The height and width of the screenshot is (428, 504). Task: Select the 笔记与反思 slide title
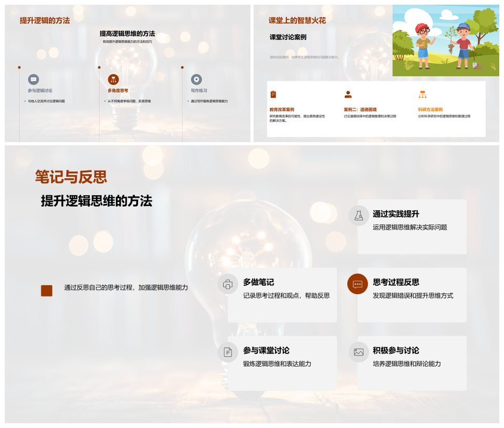pyautogui.click(x=71, y=177)
